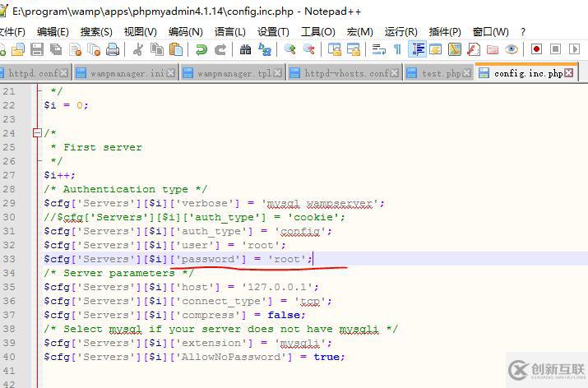Click the Open file toolbar icon
588x388 pixels.
[x=18, y=49]
